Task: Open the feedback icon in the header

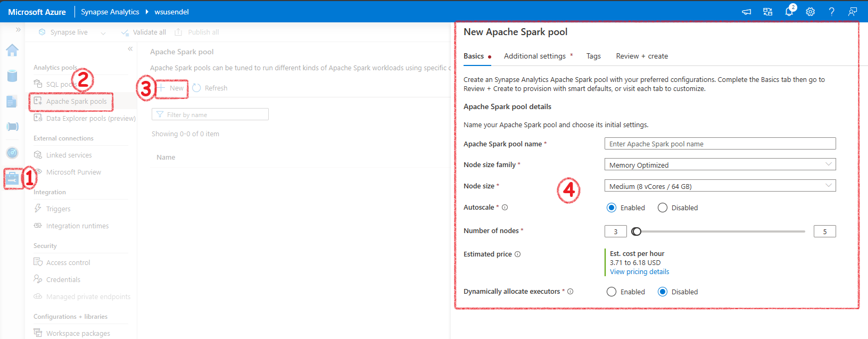Action: (x=853, y=12)
